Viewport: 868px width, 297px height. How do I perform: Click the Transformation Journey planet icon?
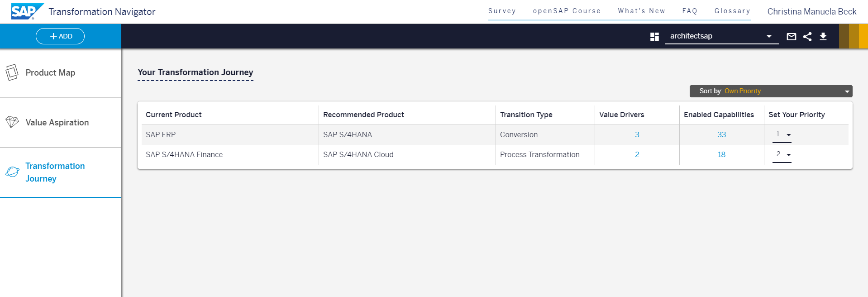pos(12,172)
